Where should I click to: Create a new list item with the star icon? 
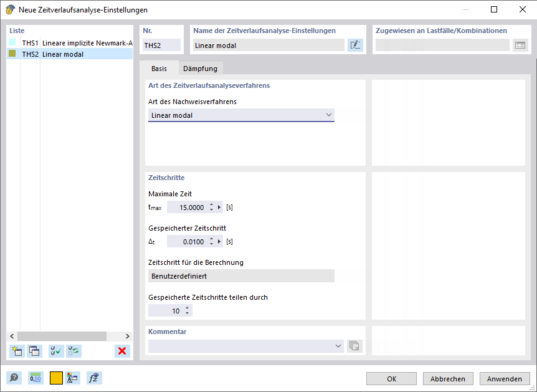click(x=17, y=351)
